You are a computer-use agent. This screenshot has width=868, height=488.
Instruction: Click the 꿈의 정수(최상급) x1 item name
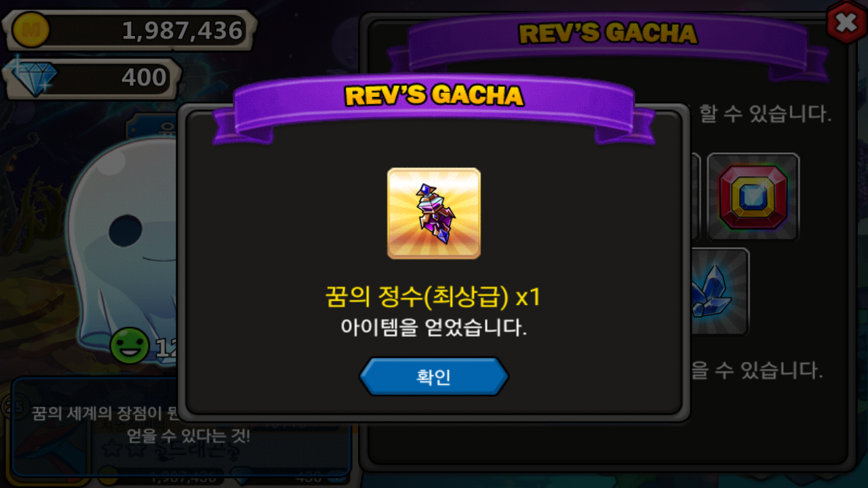pyautogui.click(x=433, y=297)
